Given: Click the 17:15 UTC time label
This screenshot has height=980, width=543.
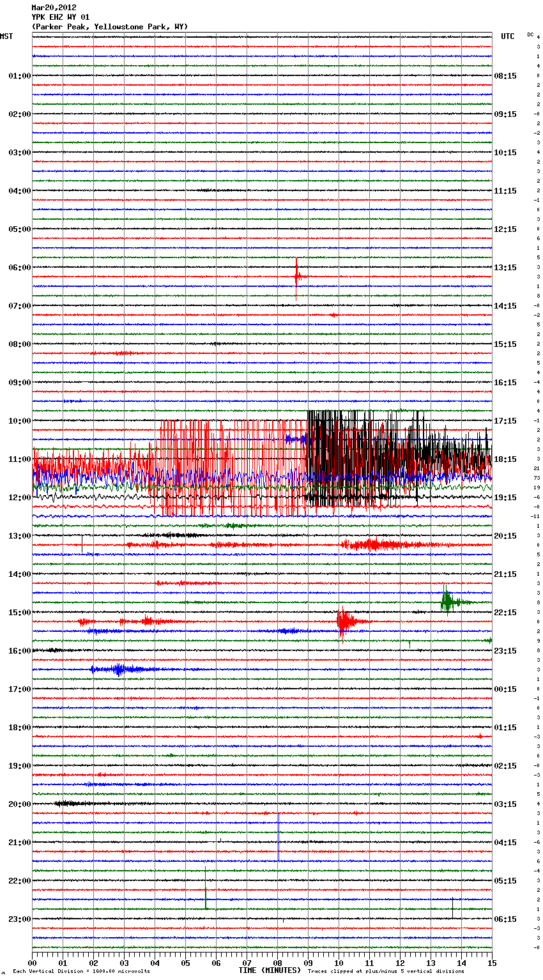Looking at the screenshot, I should pyautogui.click(x=505, y=421).
